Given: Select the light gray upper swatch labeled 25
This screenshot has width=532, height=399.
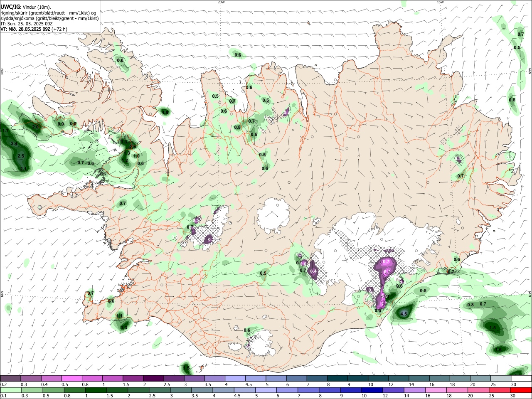Looking at the screenshot, I should pyautogui.click(x=501, y=378).
